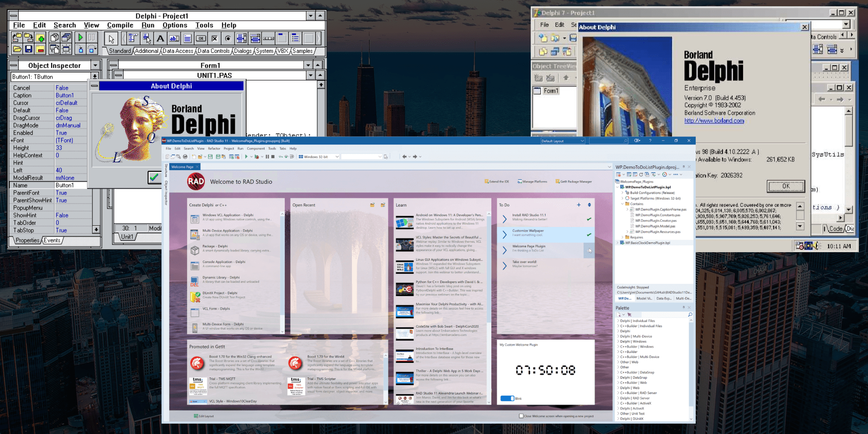Select the RadioButton component in Delphi 1 palette
The width and height of the screenshot is (868, 434).
tap(228, 39)
